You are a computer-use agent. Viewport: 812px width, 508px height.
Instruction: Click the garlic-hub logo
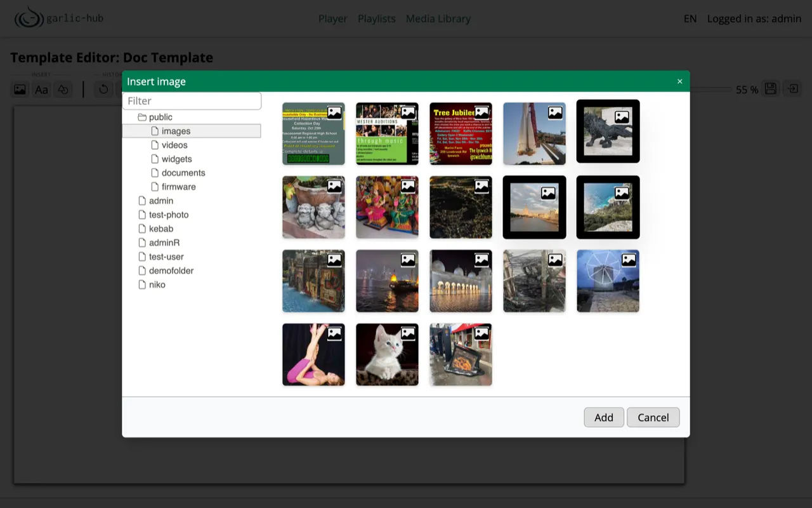[x=59, y=18]
